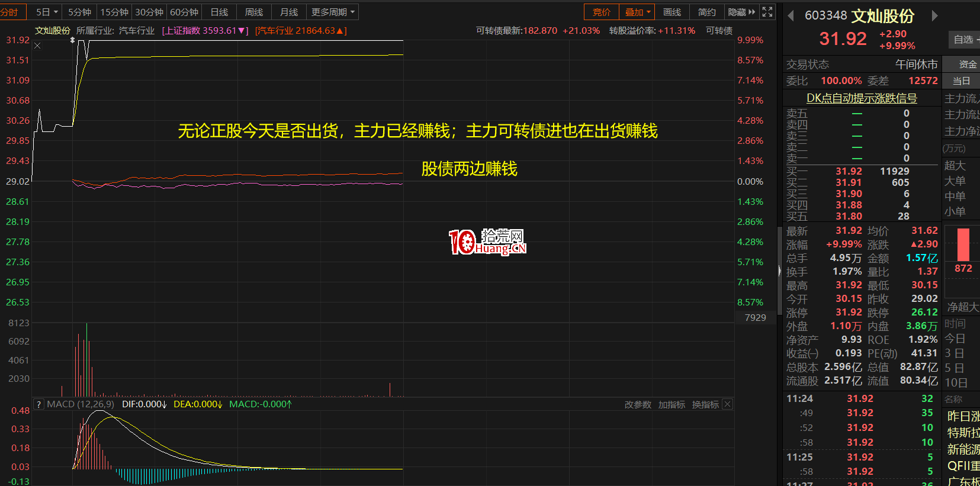980x486 pixels.
Task: Switch to the 周线 weekly chart tab
Action: [x=254, y=12]
